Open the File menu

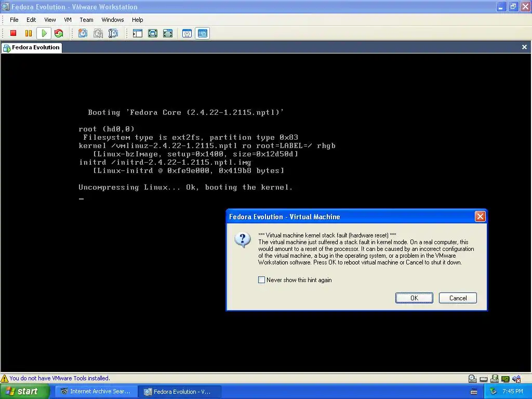[14, 20]
